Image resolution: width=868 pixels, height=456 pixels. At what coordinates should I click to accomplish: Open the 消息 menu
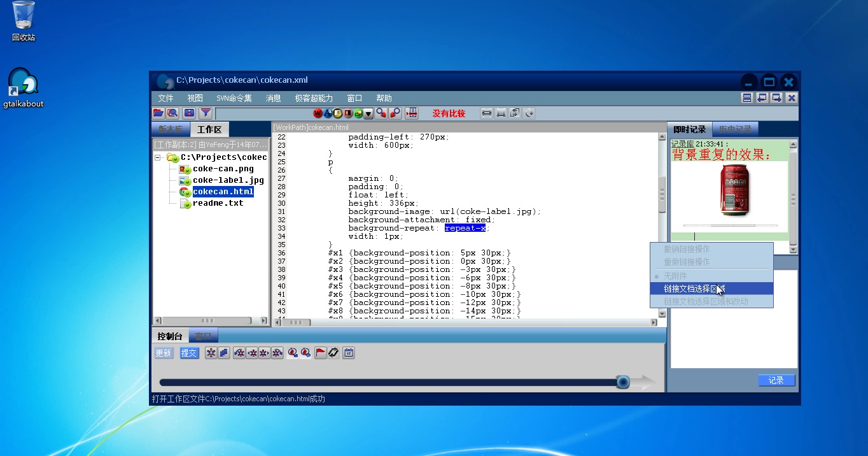274,98
